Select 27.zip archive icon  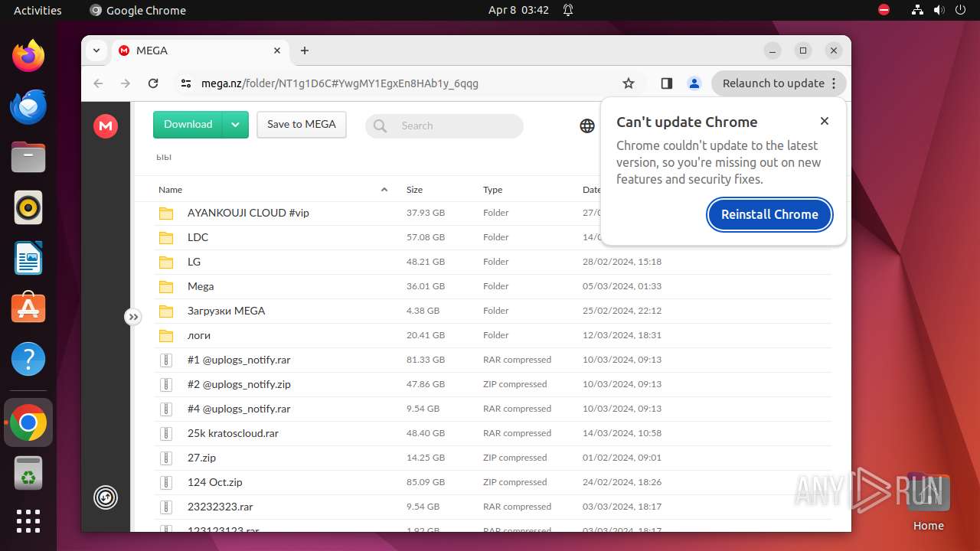click(166, 458)
